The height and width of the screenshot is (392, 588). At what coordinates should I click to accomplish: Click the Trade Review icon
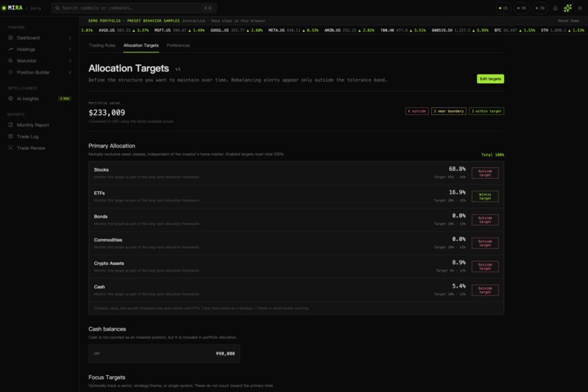tap(10, 147)
